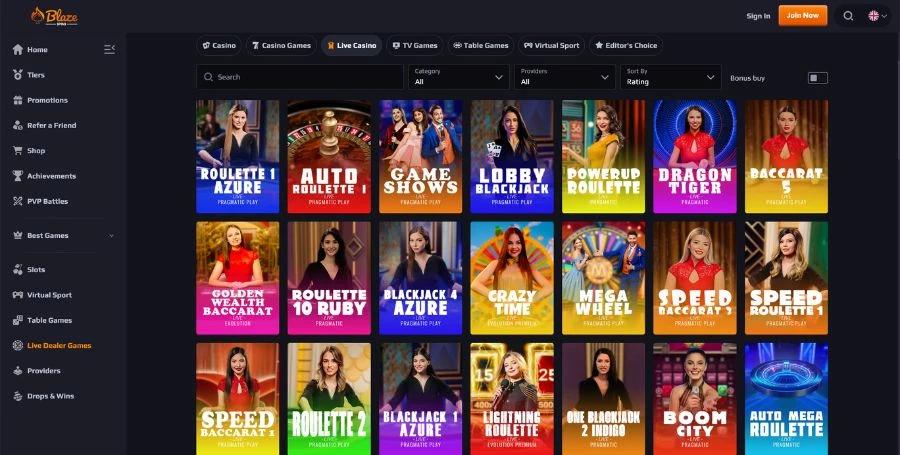Click the Sign In link
Screen dimensions: 900x455
pyautogui.click(x=758, y=16)
